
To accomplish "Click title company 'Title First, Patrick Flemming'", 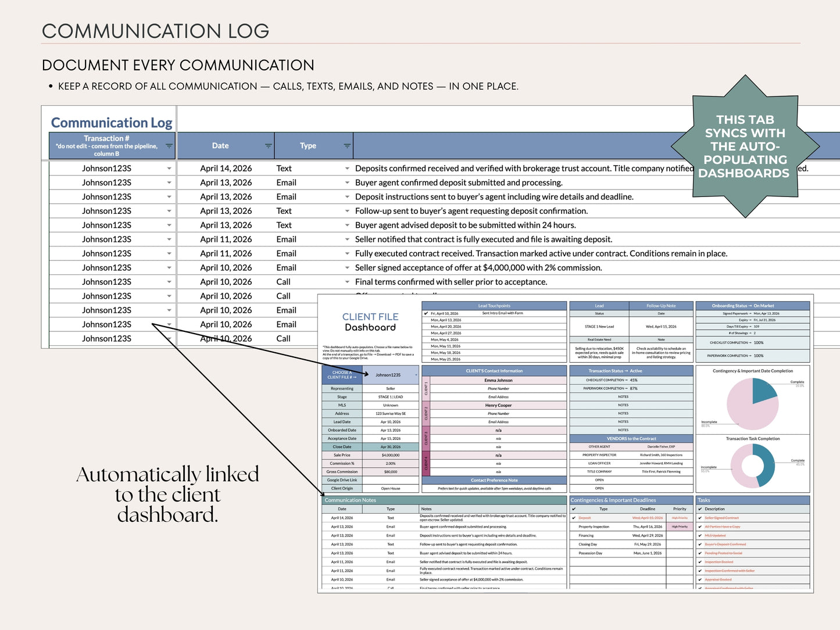I will click(661, 472).
